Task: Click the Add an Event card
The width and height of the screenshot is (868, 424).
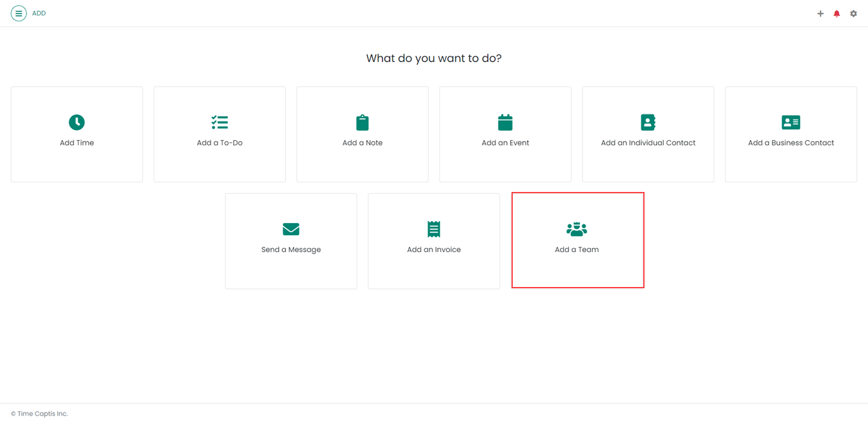Action: point(505,134)
